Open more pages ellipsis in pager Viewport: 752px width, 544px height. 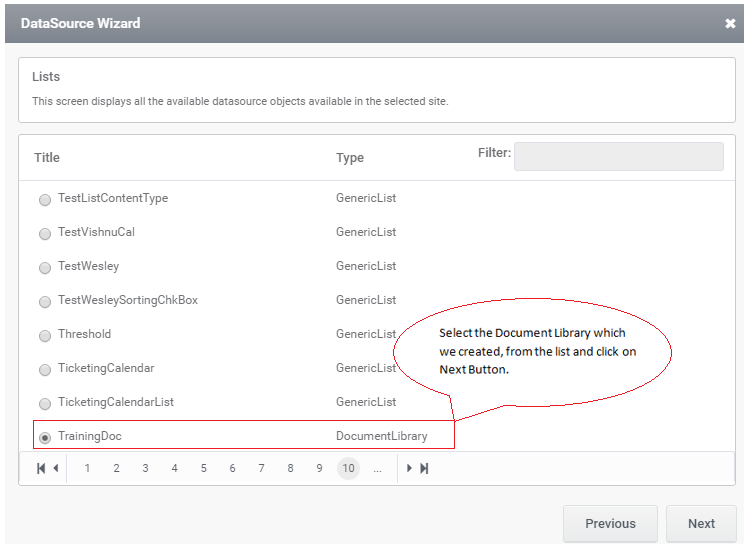tap(377, 468)
